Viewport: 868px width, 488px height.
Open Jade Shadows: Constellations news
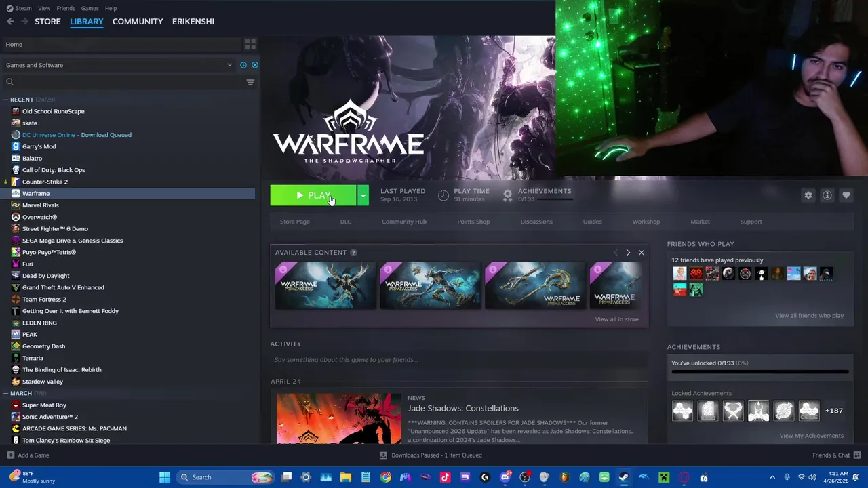[x=463, y=409]
